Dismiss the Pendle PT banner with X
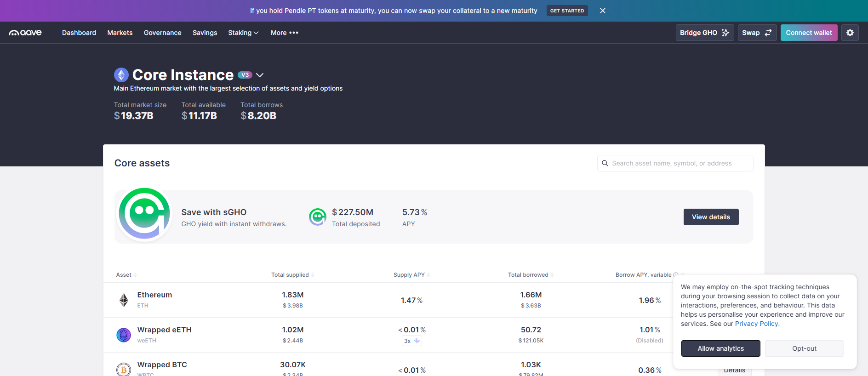 (603, 11)
